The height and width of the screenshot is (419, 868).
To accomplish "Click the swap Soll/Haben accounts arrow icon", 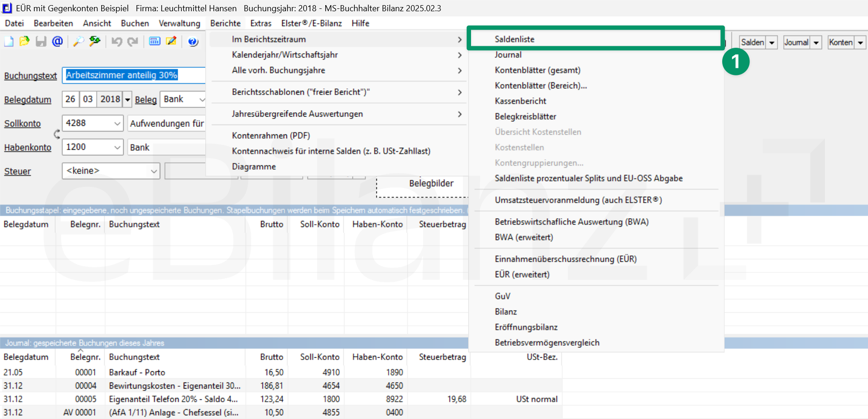I will (57, 135).
